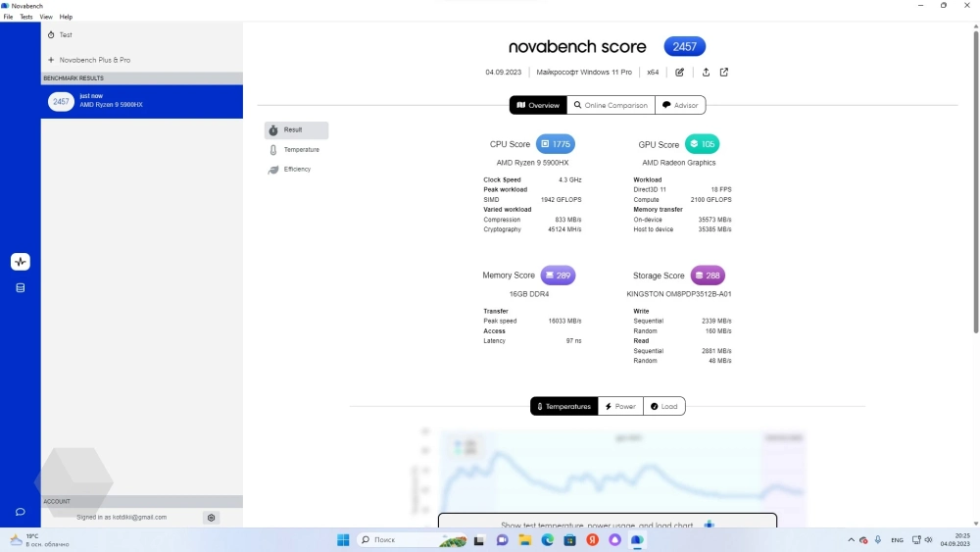Show the Power chart tab
The height and width of the screenshot is (552, 980).
[620, 406]
